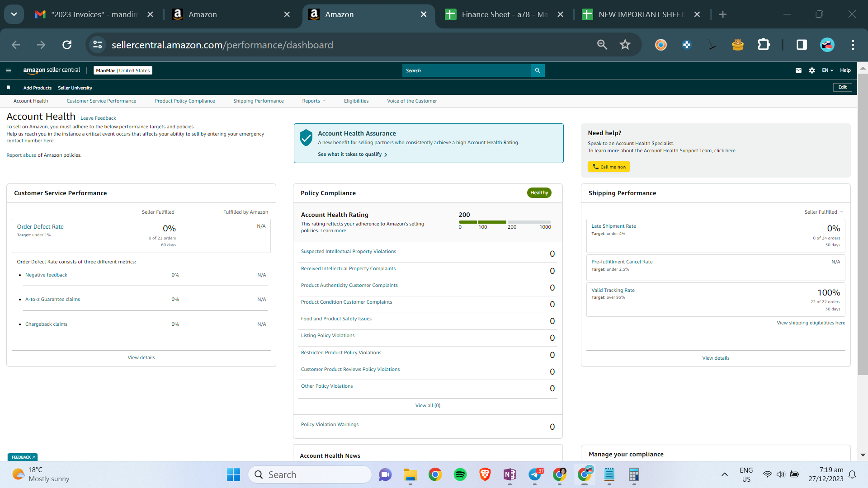Open View shipping eligibilities here link

811,323
